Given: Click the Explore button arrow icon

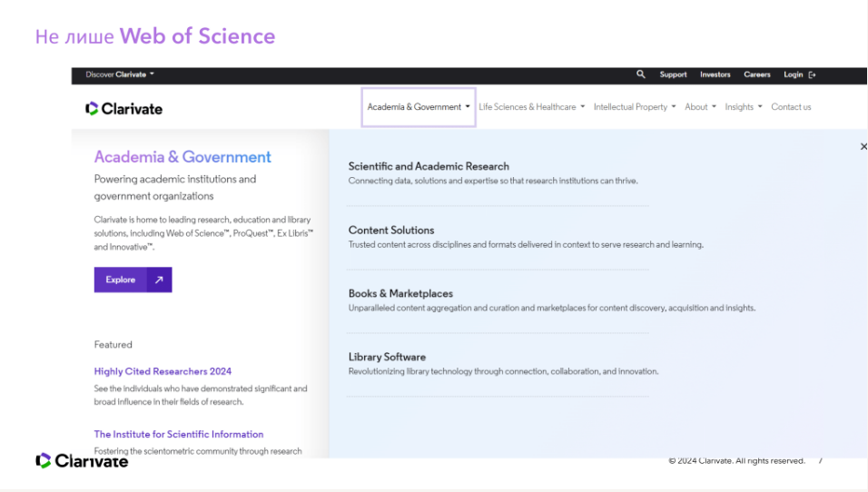Looking at the screenshot, I should pos(159,280).
